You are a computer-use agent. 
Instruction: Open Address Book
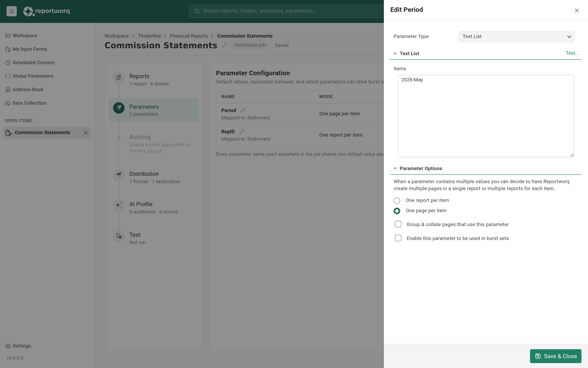click(x=28, y=90)
